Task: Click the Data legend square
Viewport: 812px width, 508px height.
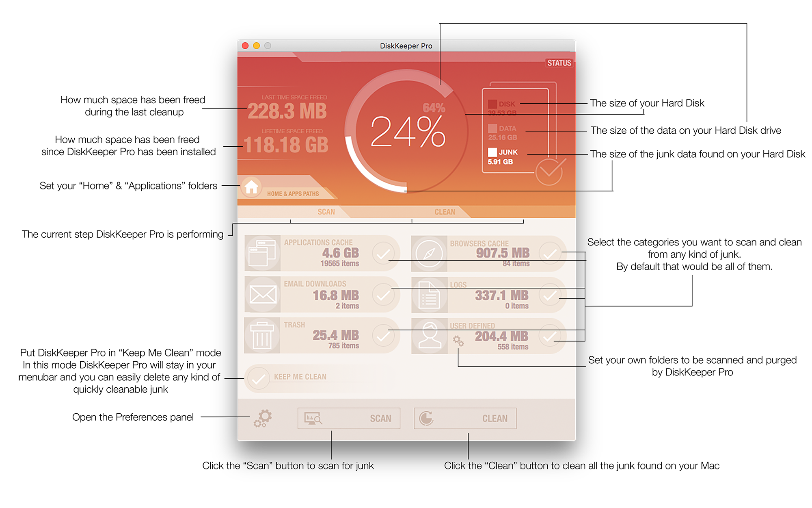Action: point(492,128)
